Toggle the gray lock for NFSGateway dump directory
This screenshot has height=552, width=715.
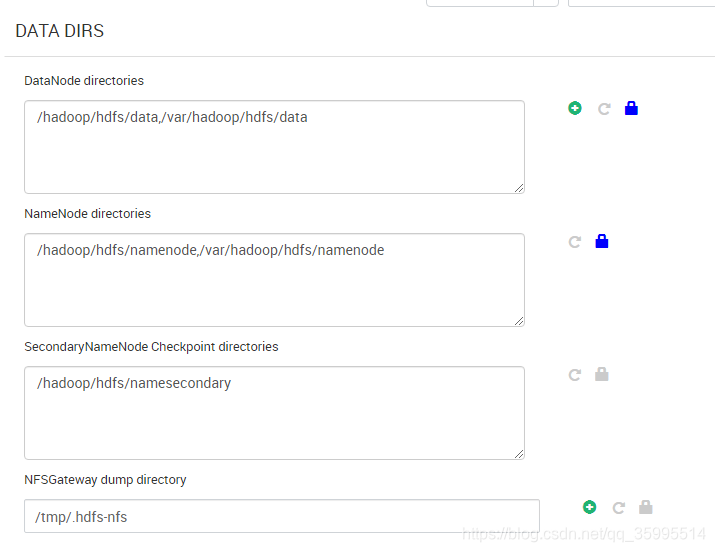click(x=646, y=507)
